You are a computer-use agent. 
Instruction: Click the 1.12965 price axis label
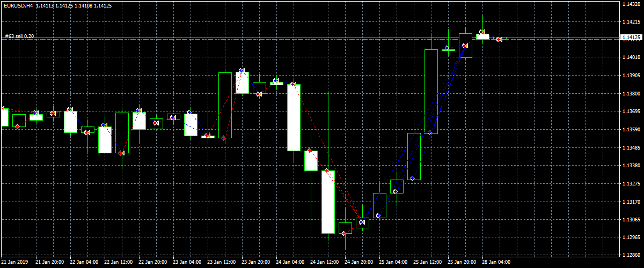tap(631, 237)
